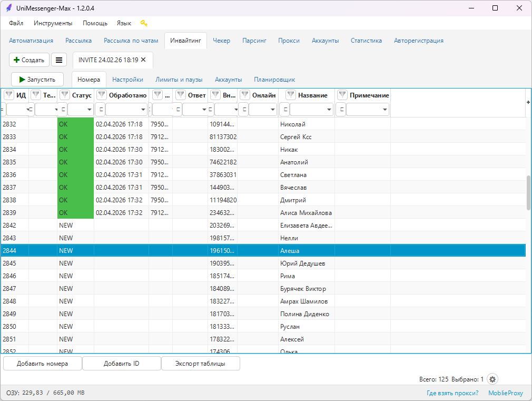Click the filter funnel icon of Те... column
Image resolution: width=532 pixels, height=401 pixels.
coord(36,95)
